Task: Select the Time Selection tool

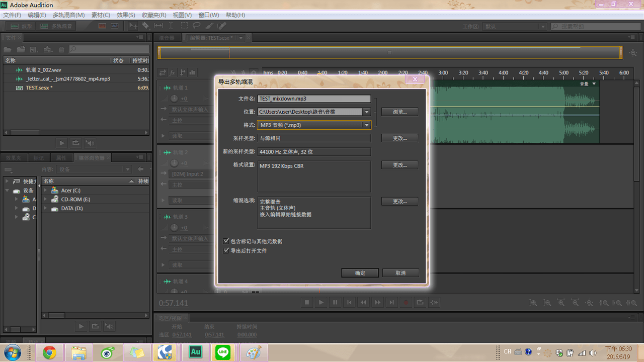Action: 171,26
